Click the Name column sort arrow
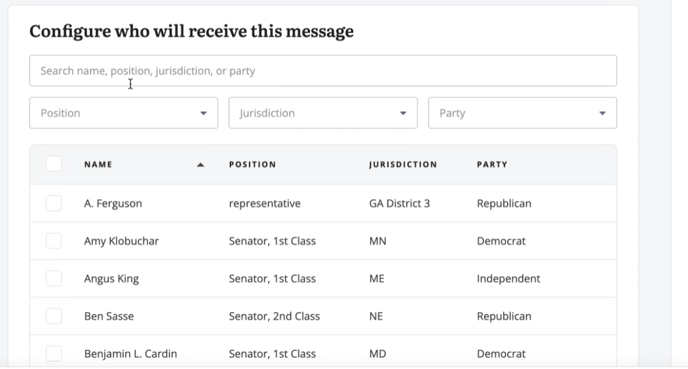 (x=201, y=165)
